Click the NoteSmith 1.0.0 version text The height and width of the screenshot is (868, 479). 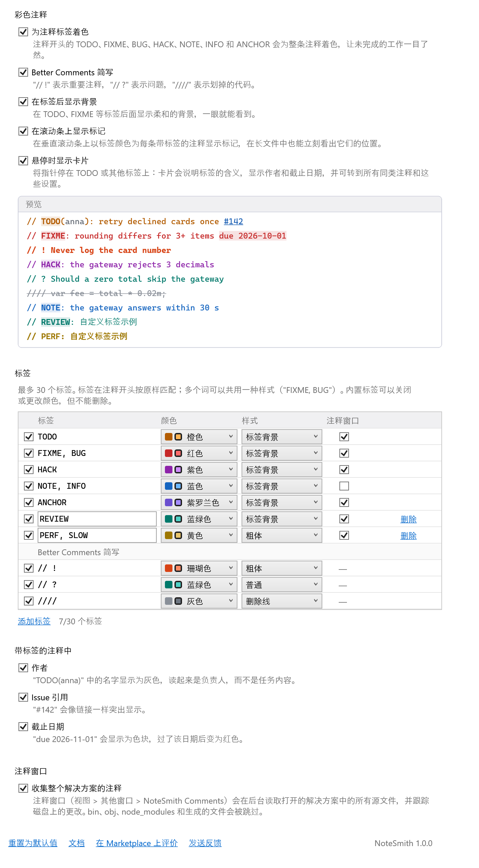pos(403,843)
